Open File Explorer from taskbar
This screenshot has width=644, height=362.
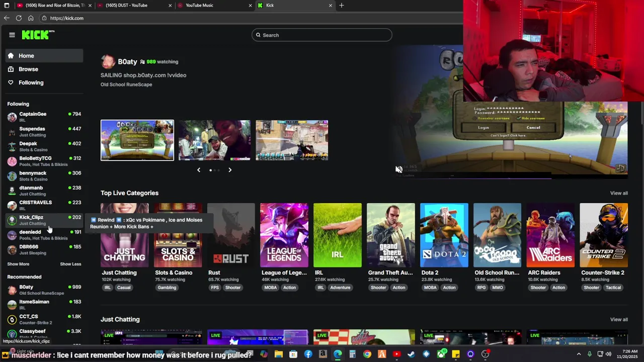coord(278,354)
